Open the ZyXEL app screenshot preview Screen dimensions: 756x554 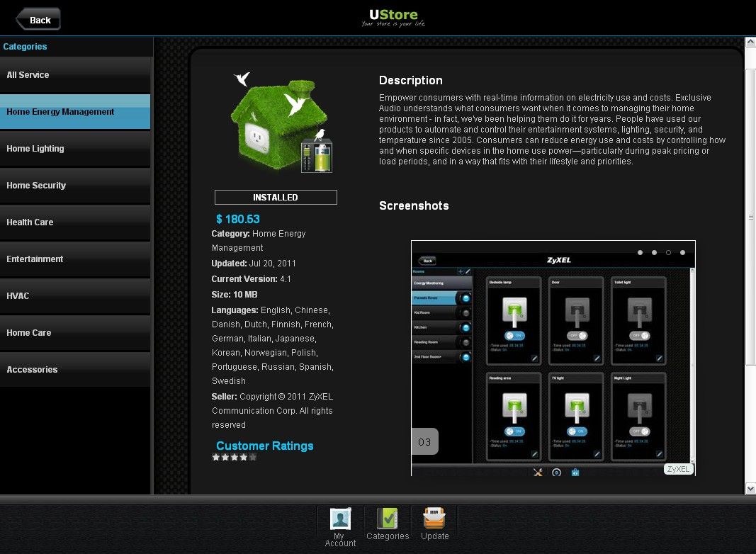click(553, 358)
